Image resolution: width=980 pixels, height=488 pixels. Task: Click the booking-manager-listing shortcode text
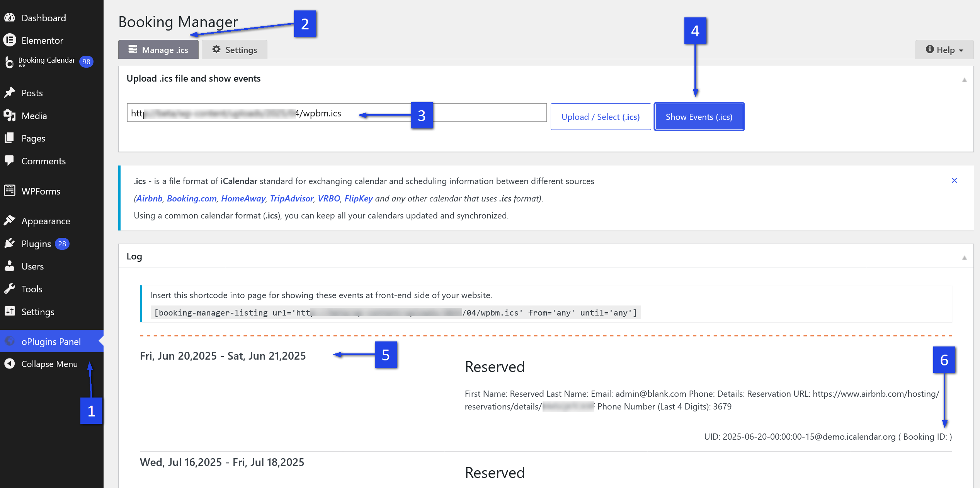point(395,312)
